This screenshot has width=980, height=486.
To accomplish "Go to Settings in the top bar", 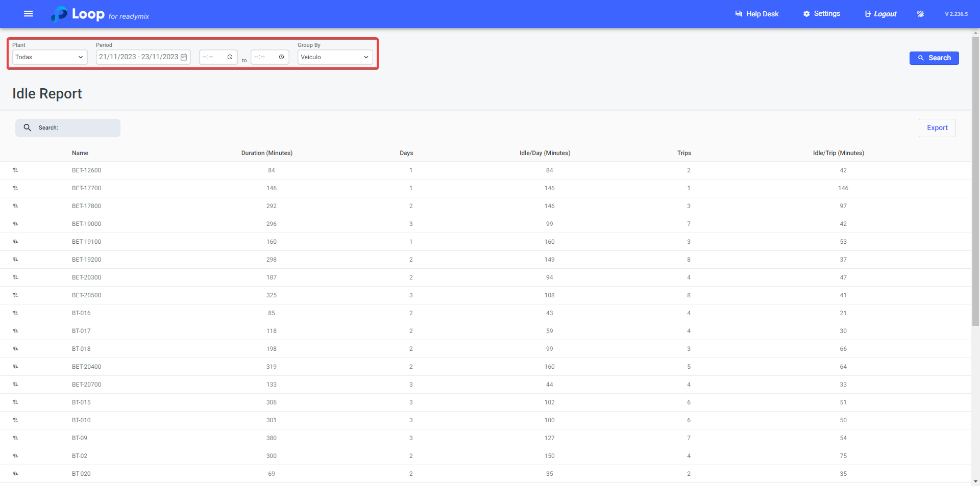I will [822, 14].
